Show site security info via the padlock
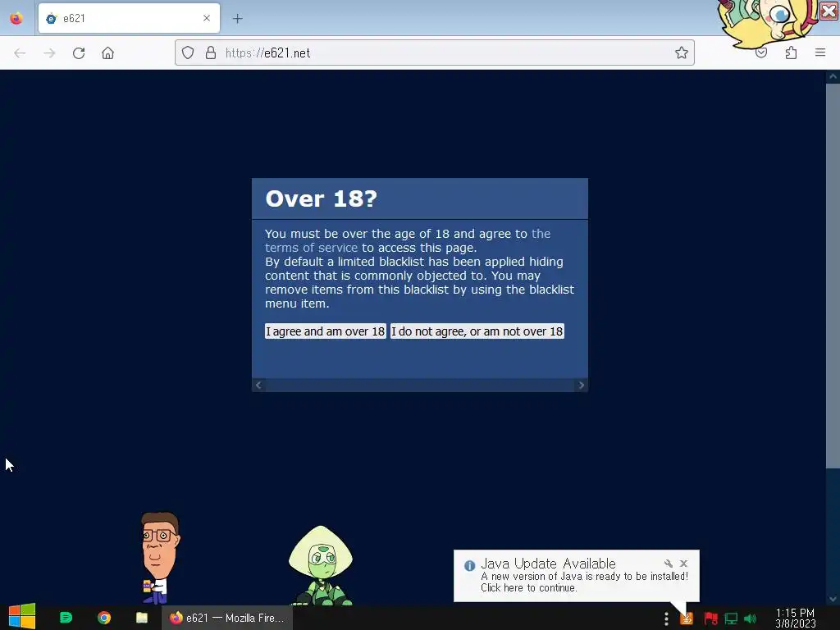This screenshot has height=630, width=840. [211, 52]
